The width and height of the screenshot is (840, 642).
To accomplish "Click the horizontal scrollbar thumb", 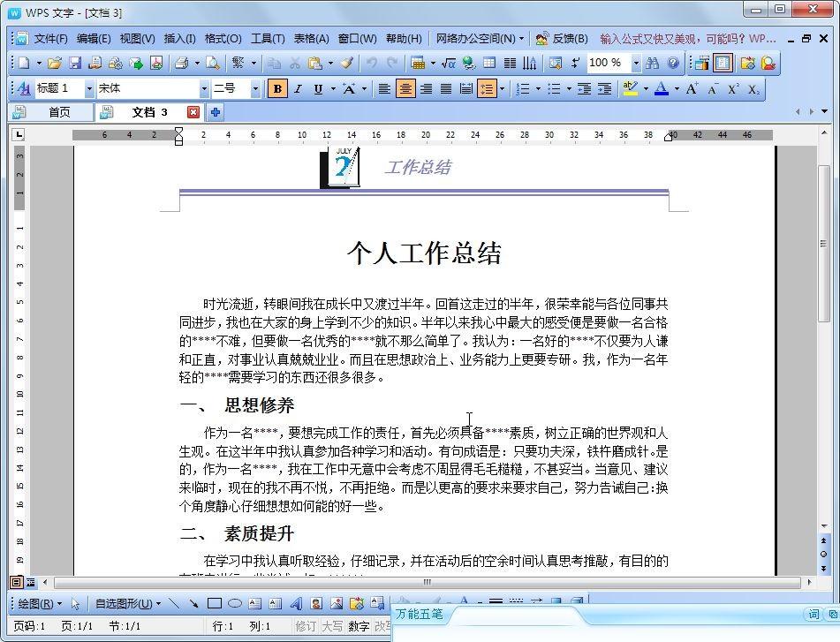I will tap(427, 582).
